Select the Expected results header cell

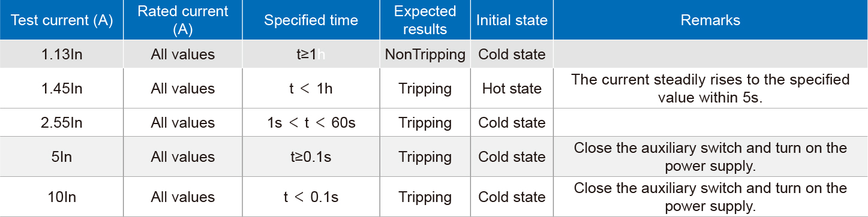coord(425,20)
